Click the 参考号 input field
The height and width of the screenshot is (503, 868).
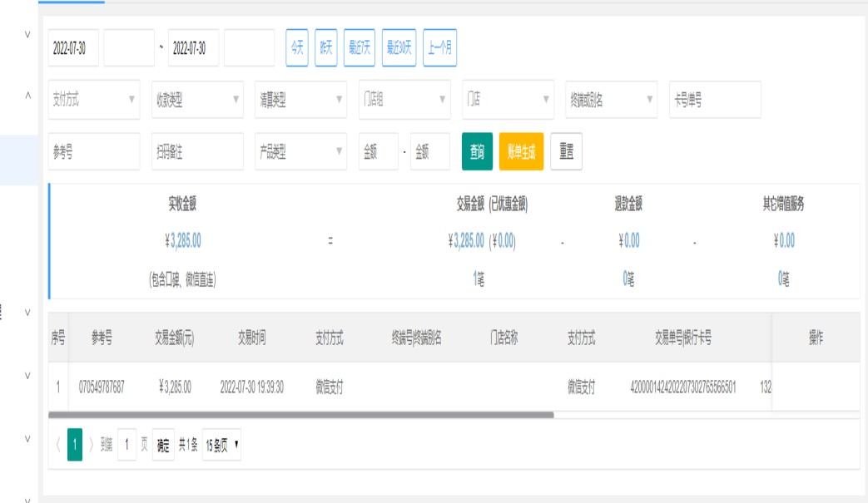click(x=94, y=151)
